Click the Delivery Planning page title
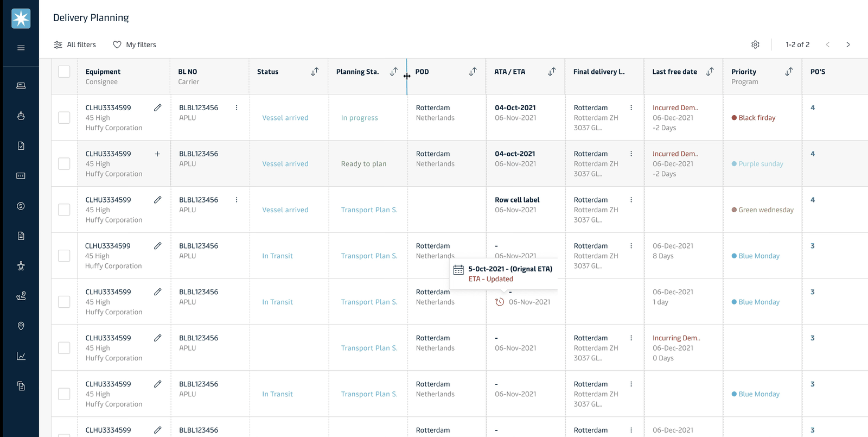Viewport: 868px width, 437px height. [91, 18]
